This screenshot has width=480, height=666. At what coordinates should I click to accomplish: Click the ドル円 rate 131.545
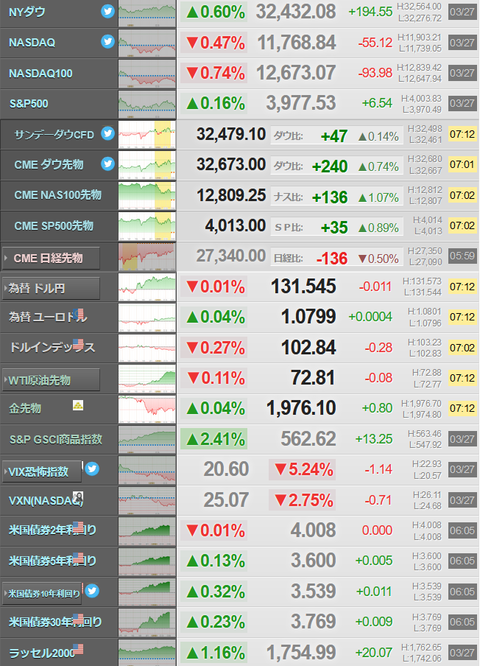pos(303,286)
